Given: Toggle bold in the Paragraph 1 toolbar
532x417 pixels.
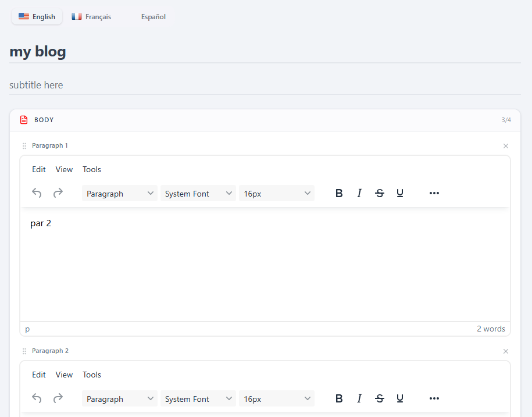Looking at the screenshot, I should tap(339, 193).
